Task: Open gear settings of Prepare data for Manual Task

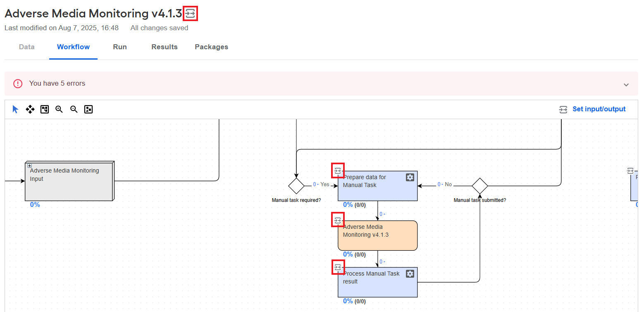Action: tap(410, 178)
